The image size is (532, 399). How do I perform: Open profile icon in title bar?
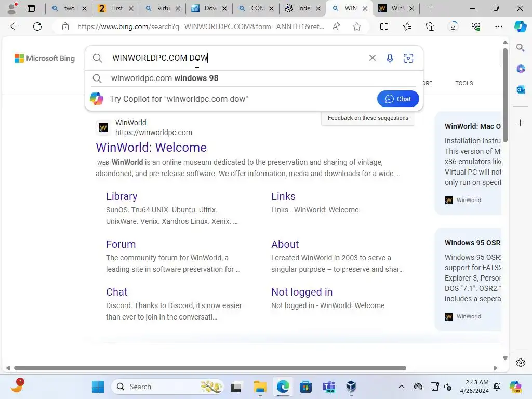(x=12, y=8)
